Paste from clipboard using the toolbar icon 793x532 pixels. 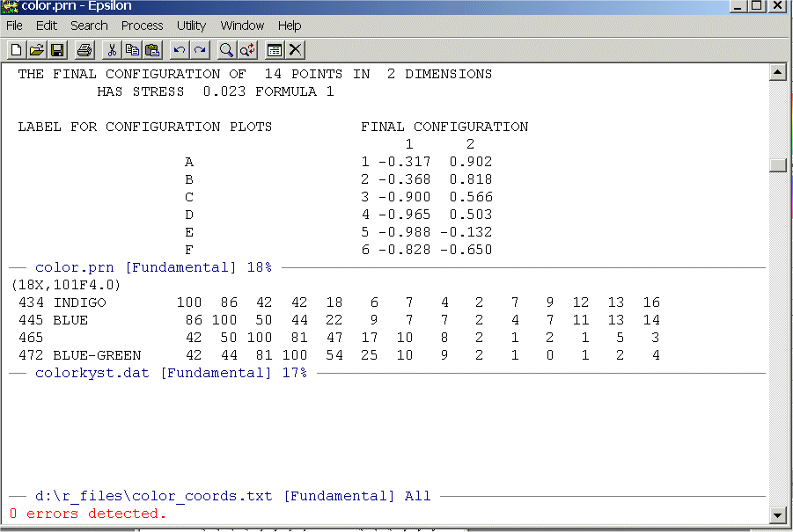pos(151,50)
